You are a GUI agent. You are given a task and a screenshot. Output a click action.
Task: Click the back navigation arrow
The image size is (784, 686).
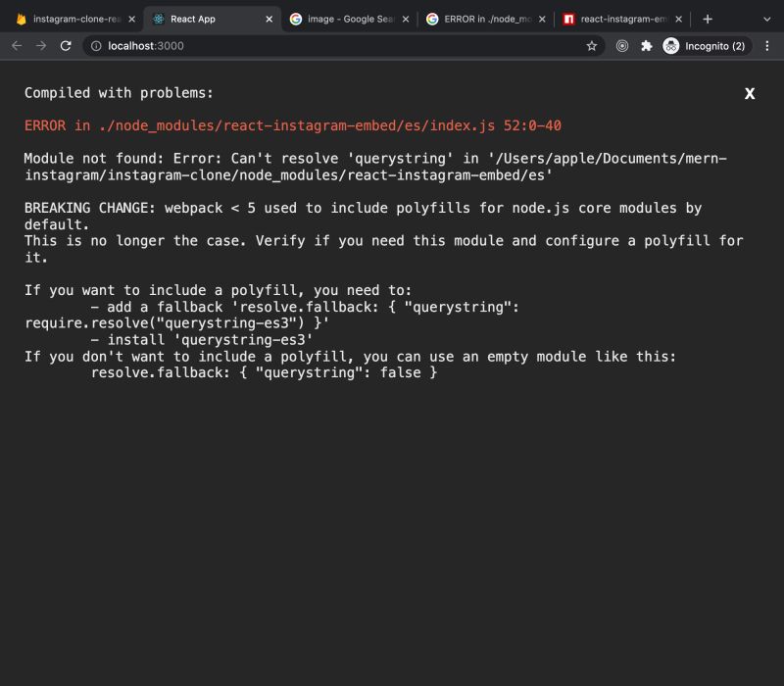(x=17, y=45)
